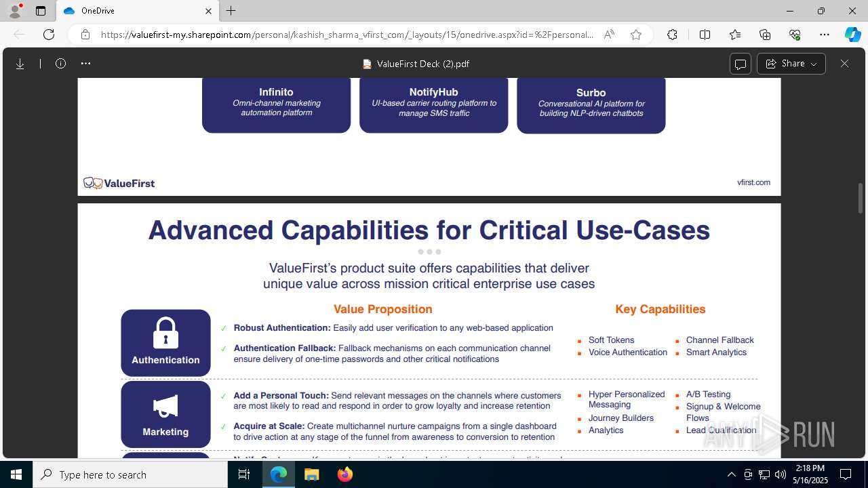
Task: Open the comments pane
Action: pyautogui.click(x=741, y=64)
